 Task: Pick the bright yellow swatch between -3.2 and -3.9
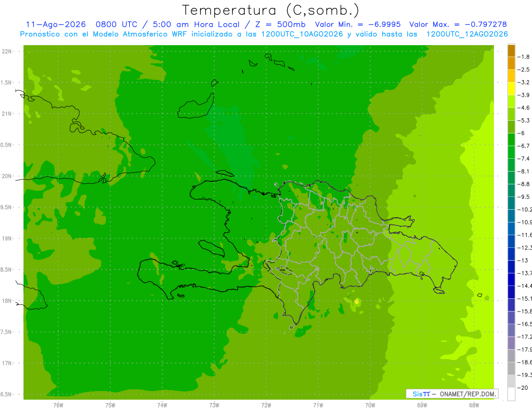(x=511, y=89)
